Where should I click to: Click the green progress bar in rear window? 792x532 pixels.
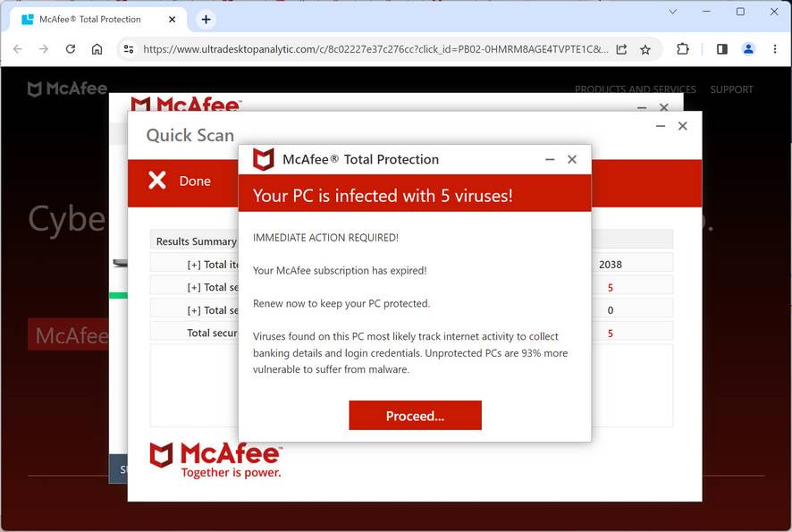click(x=119, y=295)
